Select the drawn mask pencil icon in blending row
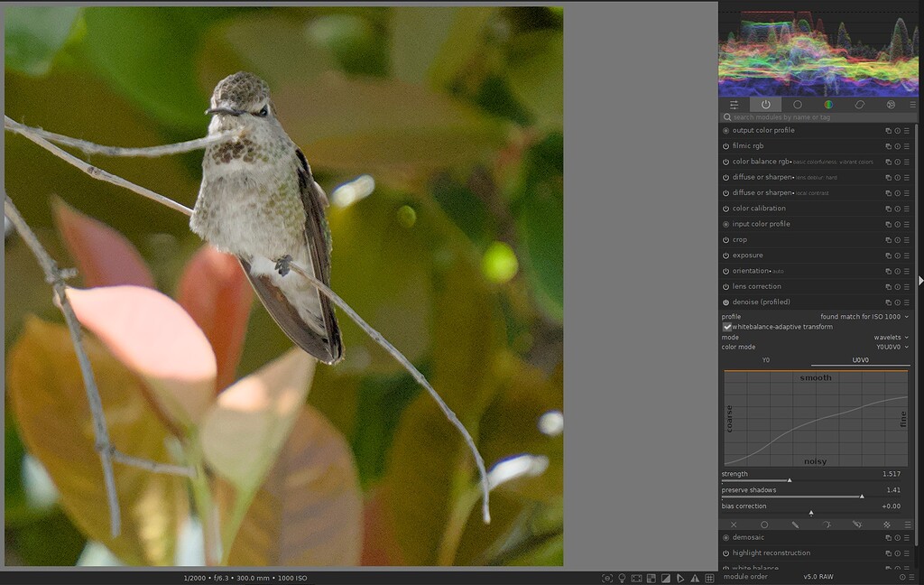This screenshot has width=924, height=585. click(795, 524)
